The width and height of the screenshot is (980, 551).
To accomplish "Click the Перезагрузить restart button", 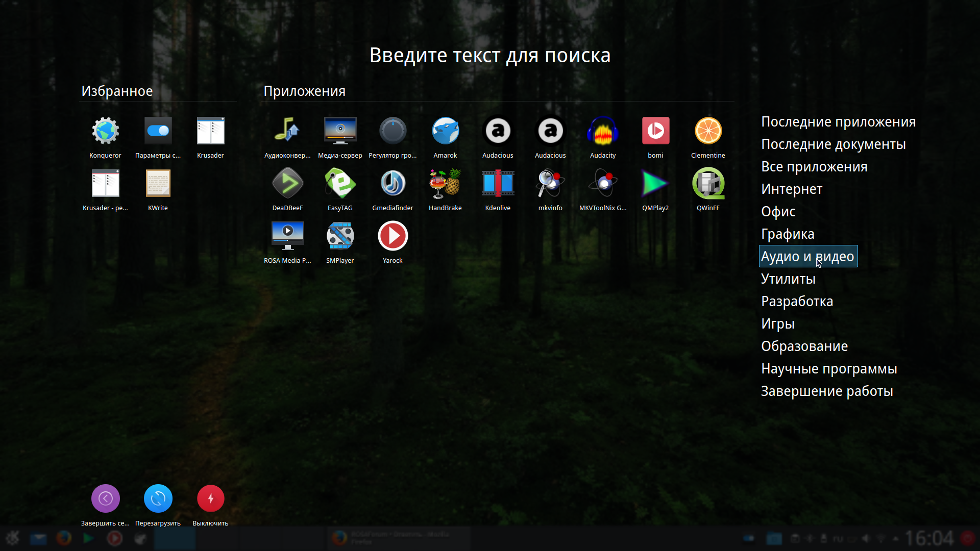I will (158, 499).
